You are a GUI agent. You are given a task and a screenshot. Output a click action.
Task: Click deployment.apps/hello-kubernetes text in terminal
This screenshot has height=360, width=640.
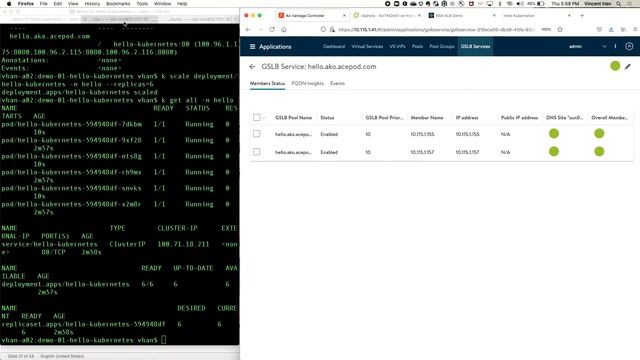pyautogui.click(x=65, y=284)
